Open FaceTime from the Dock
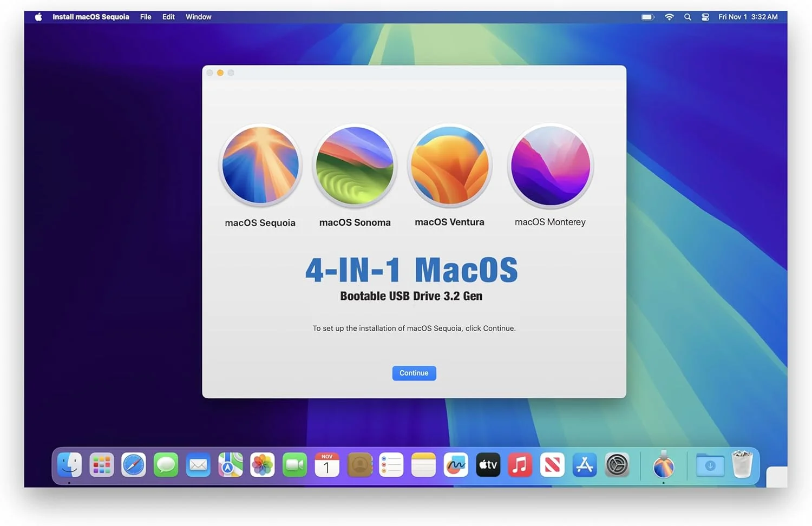The height and width of the screenshot is (526, 812). [x=294, y=464]
